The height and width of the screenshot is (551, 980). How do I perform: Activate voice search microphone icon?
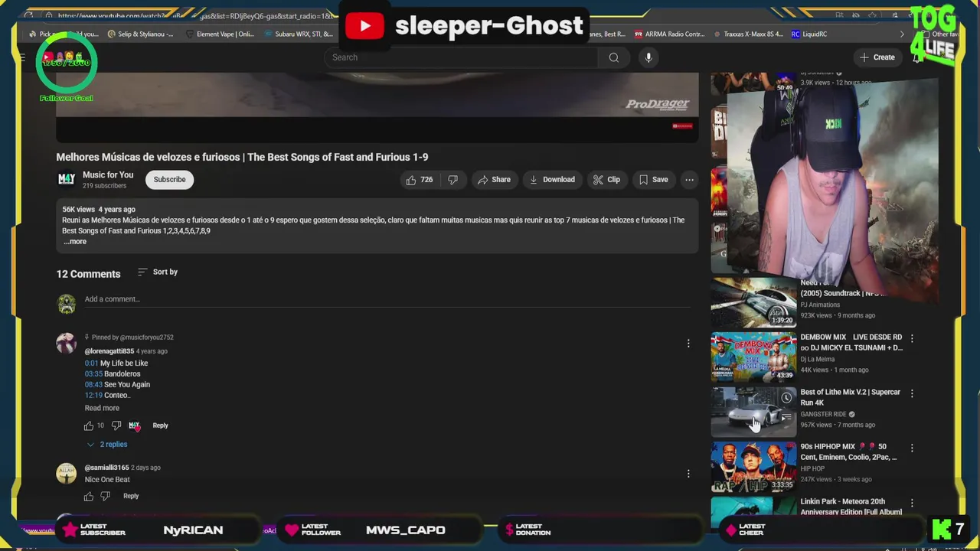pos(648,57)
